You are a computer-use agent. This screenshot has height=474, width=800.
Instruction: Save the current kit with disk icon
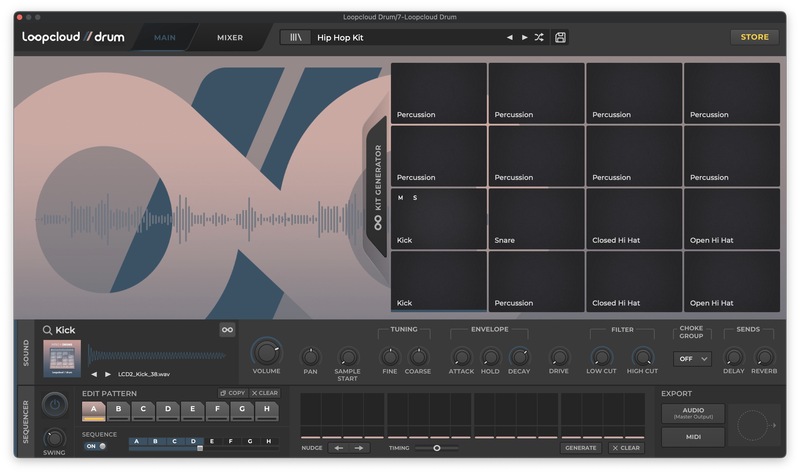pos(560,37)
